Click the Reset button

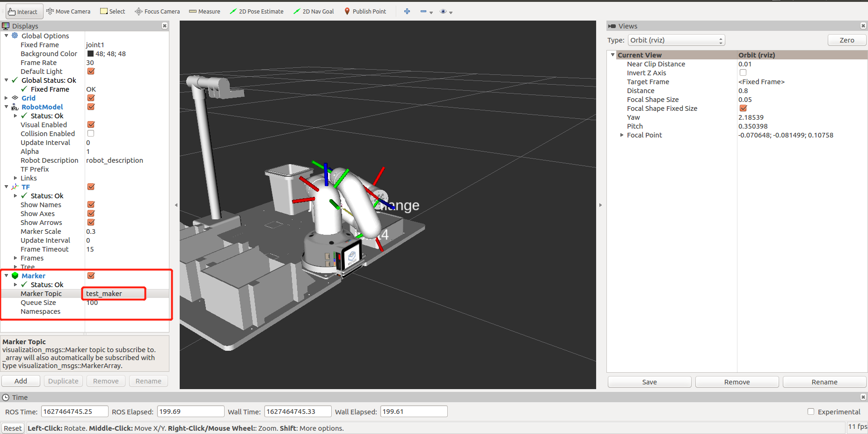pos(13,428)
